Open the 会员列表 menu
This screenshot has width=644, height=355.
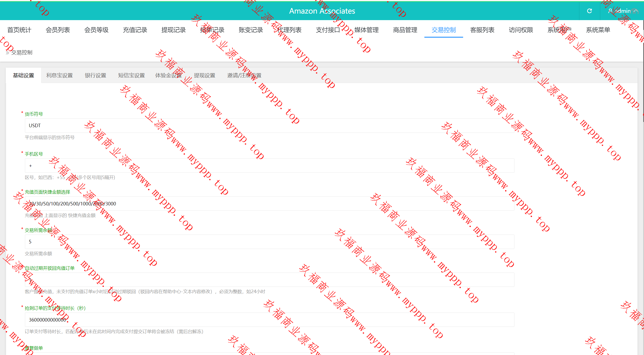pyautogui.click(x=58, y=30)
